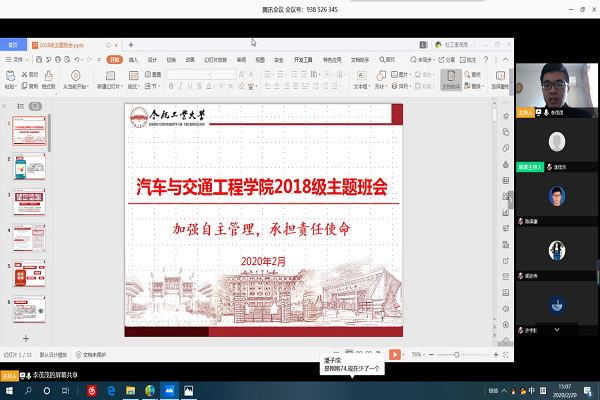Click the Save icon in quick access toolbar
This screenshot has width=600, height=400.
point(39,60)
